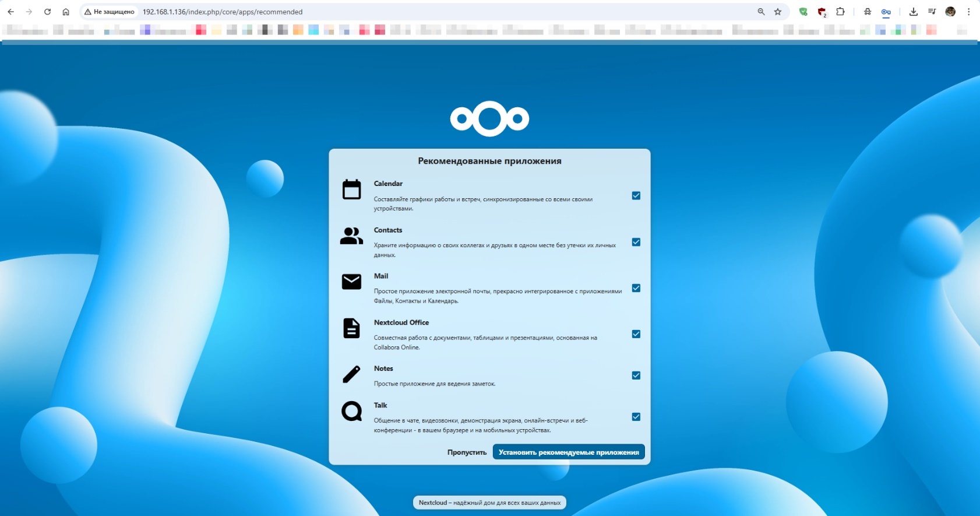980x516 pixels.
Task: Click Установить рекомендуемые приложения button
Action: click(x=569, y=452)
